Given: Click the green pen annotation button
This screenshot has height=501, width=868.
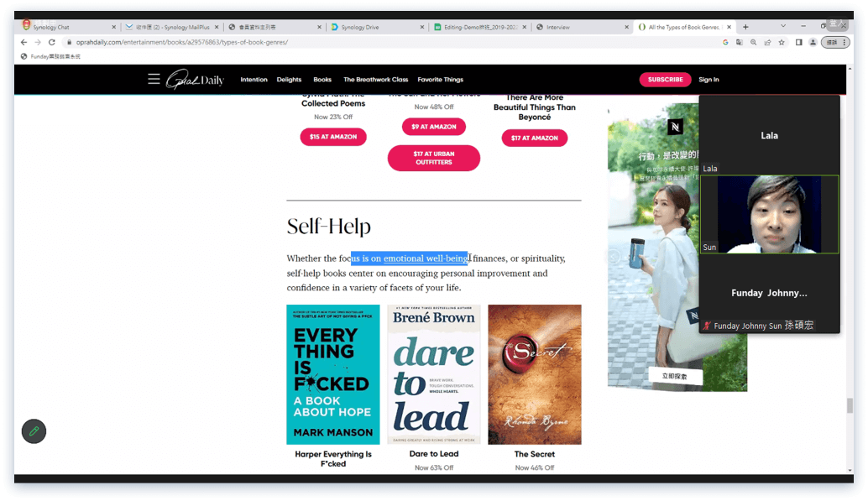Looking at the screenshot, I should 34,431.
